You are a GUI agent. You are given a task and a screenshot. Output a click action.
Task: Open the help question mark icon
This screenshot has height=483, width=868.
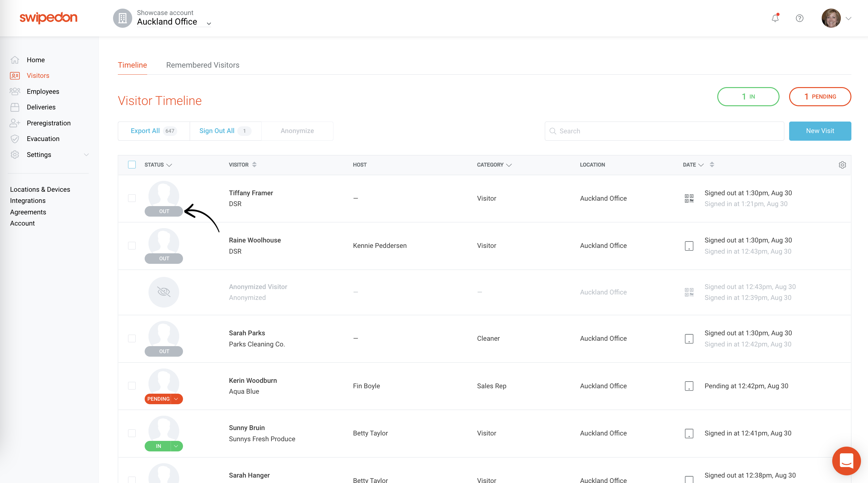pos(800,18)
